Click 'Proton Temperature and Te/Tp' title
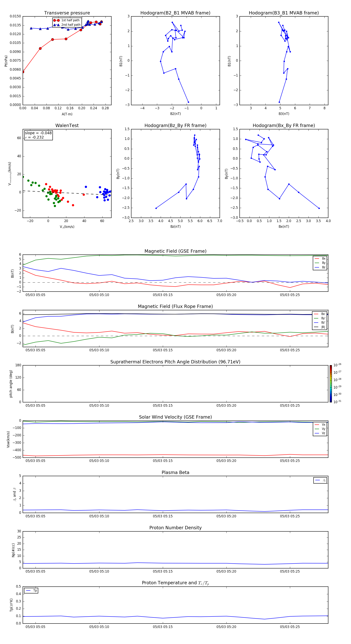 pos(175,583)
